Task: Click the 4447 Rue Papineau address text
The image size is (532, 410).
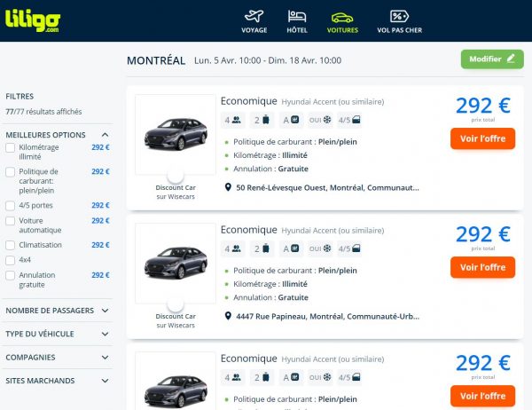Action: tap(328, 316)
